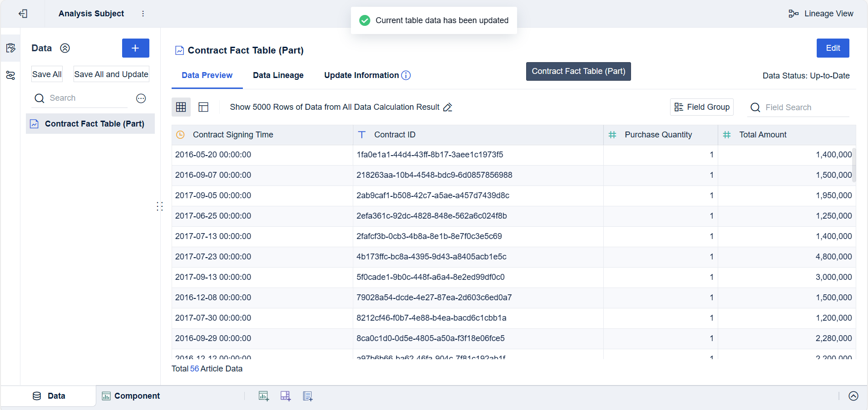Collapse the Data panel with the double-chevron
This screenshot has height=410, width=868.
point(65,48)
